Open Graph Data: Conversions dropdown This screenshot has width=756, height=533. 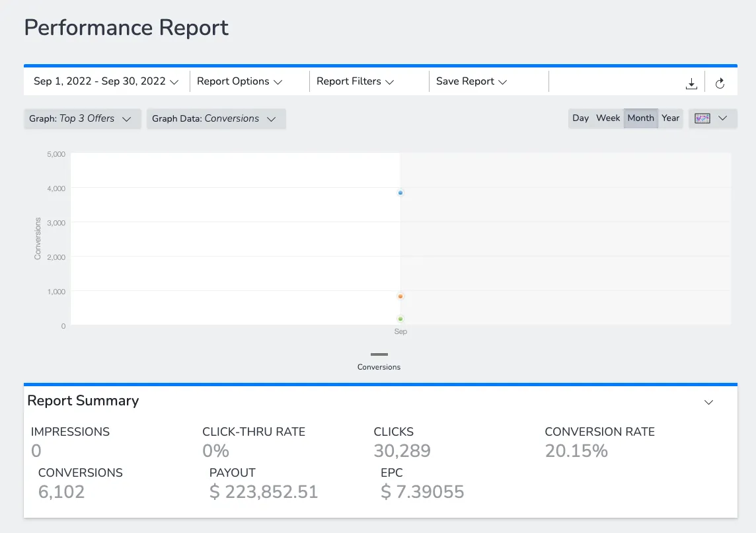point(216,118)
